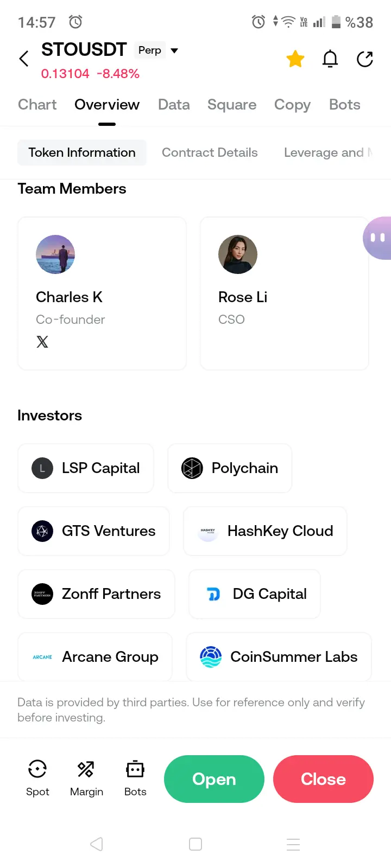Go to the Square tab
Viewport: 391px width, 868px height.
[232, 105]
